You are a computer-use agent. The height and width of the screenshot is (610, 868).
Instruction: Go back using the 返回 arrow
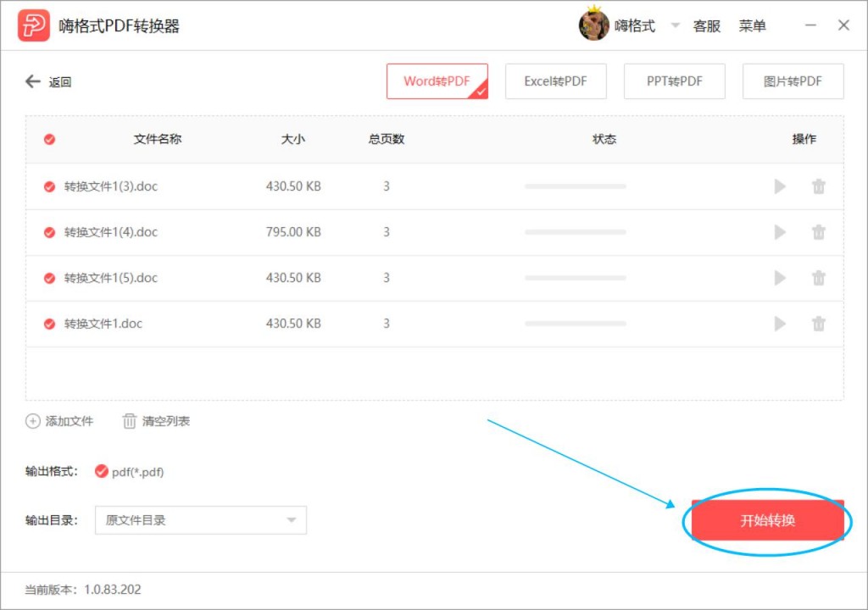pyautogui.click(x=31, y=81)
